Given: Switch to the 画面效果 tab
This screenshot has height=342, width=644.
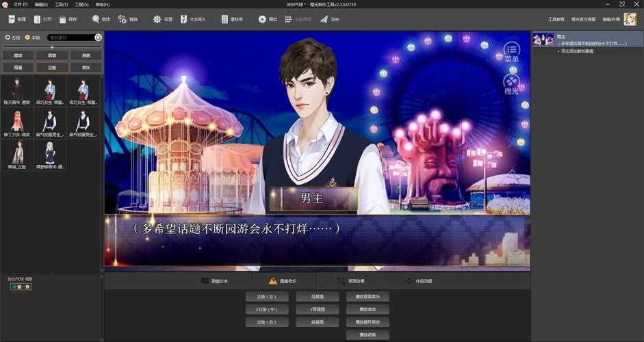Looking at the screenshot, I should click(x=351, y=281).
